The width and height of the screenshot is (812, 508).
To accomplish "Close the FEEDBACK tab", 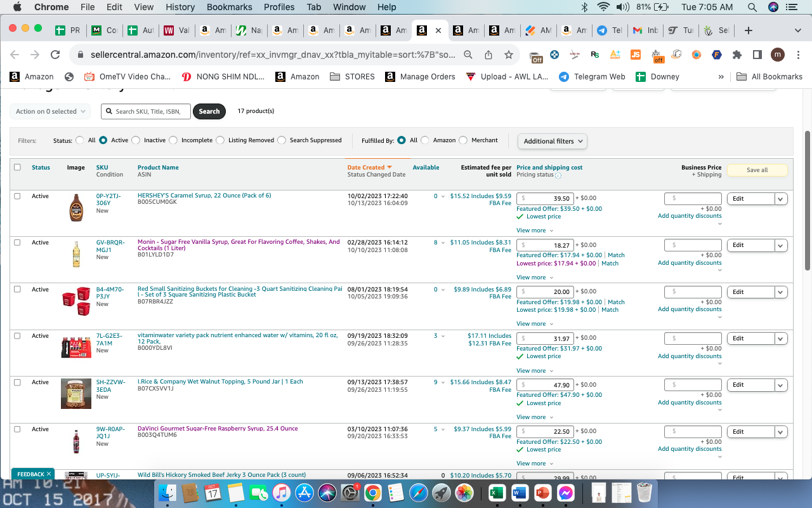I will click(x=49, y=474).
